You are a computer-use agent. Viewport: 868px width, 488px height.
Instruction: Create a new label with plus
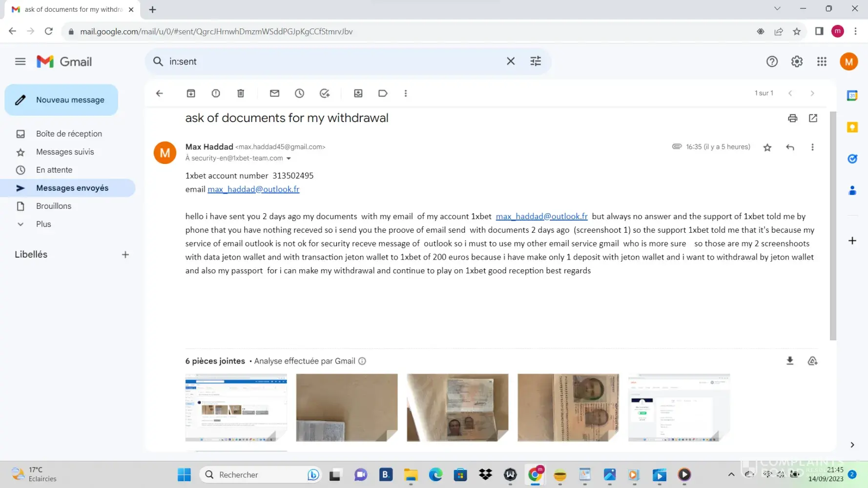coord(125,255)
